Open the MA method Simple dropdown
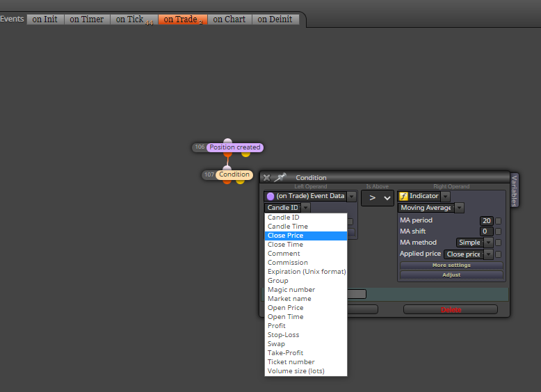Screen dimensions: 541x392 [x=474, y=243]
